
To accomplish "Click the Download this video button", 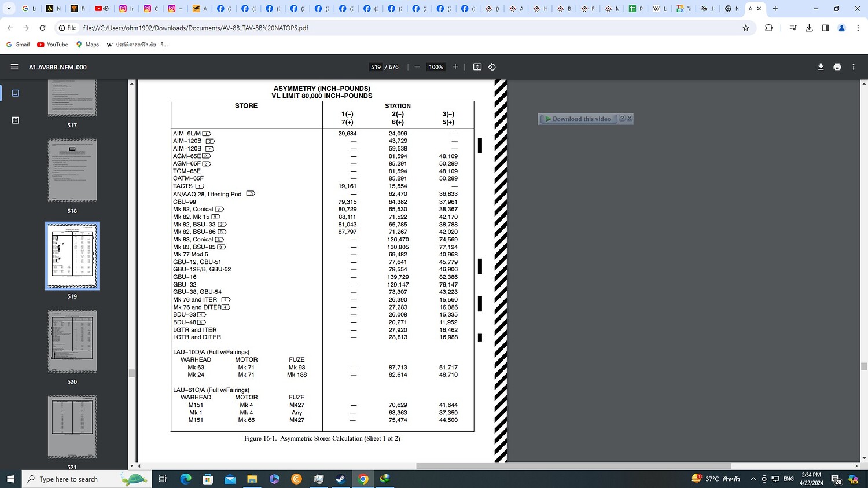I will pos(578,119).
